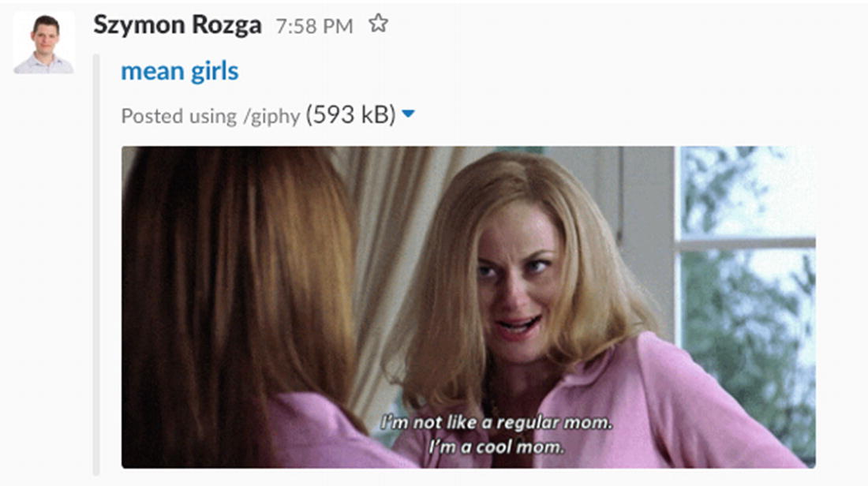Select the 'Szymon Rozga' sender name

click(177, 25)
